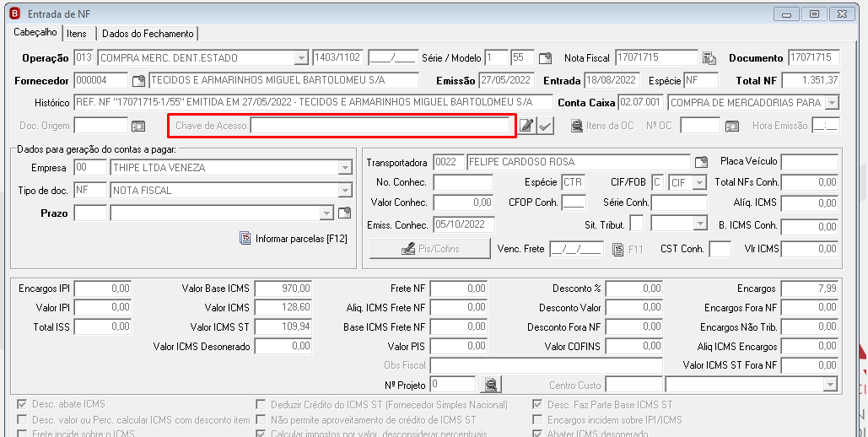The image size is (868, 437).
Task: Click Valor Base ICMS field
Action: pyautogui.click(x=283, y=289)
